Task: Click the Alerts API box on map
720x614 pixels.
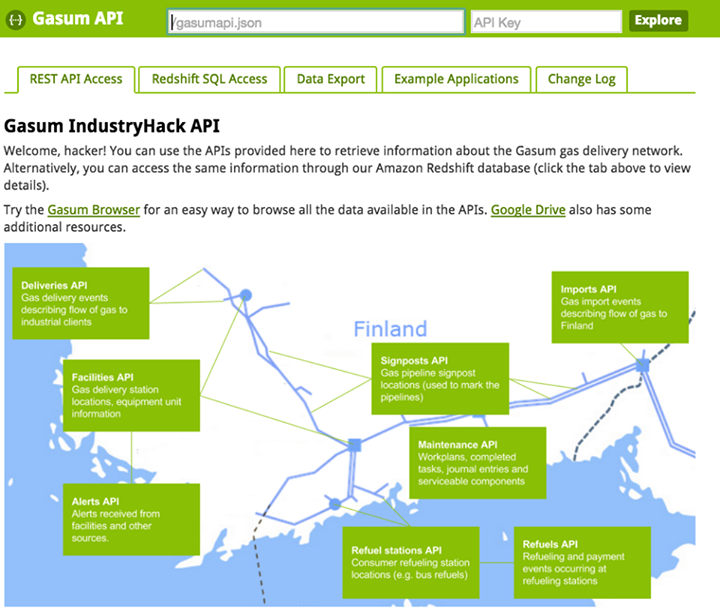Action: pos(131,519)
